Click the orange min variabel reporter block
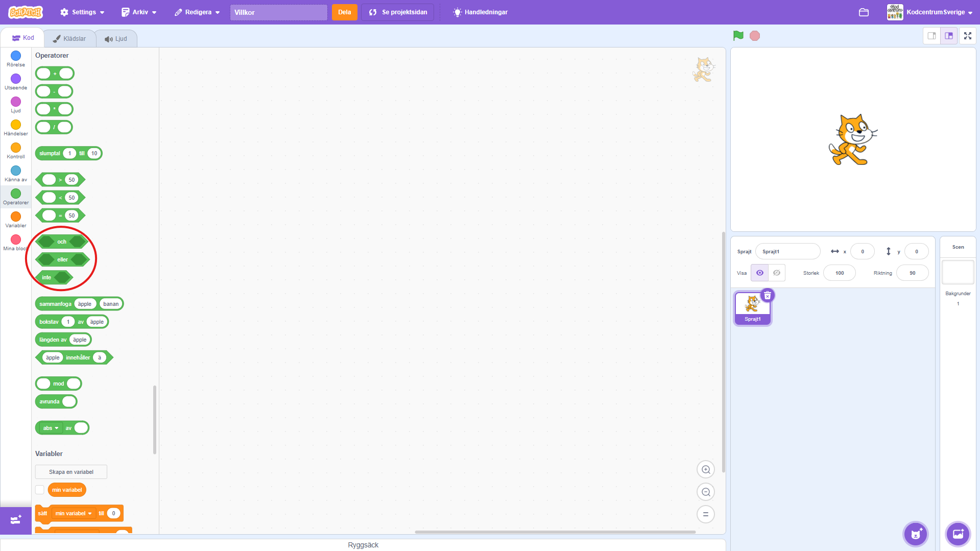Image resolution: width=980 pixels, height=551 pixels. tap(67, 490)
